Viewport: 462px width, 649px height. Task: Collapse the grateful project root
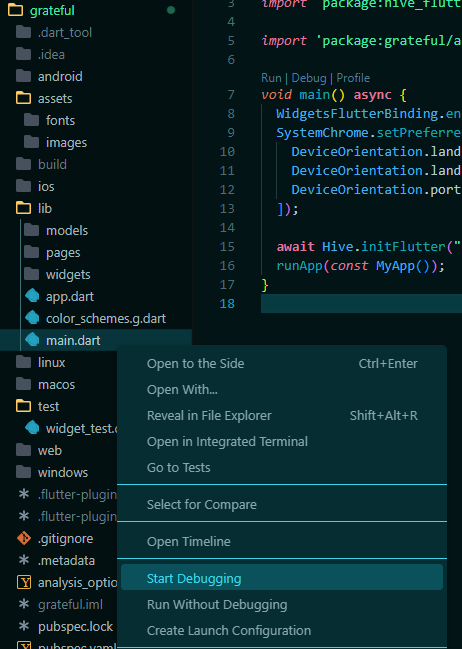[96, 10]
